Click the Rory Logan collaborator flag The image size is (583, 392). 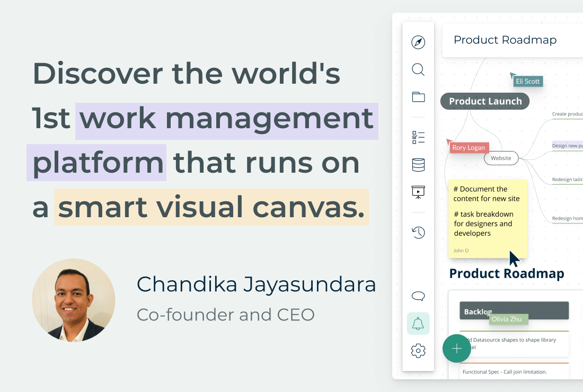pos(469,147)
